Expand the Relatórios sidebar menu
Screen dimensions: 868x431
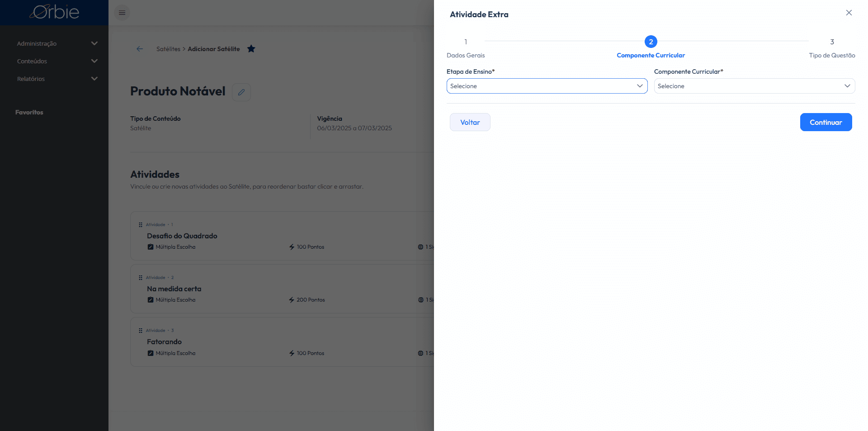click(57, 79)
